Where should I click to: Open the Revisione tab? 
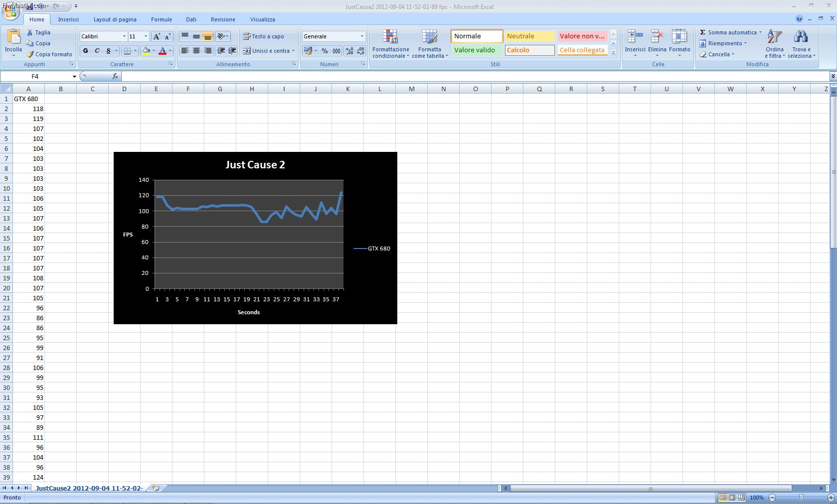click(223, 19)
